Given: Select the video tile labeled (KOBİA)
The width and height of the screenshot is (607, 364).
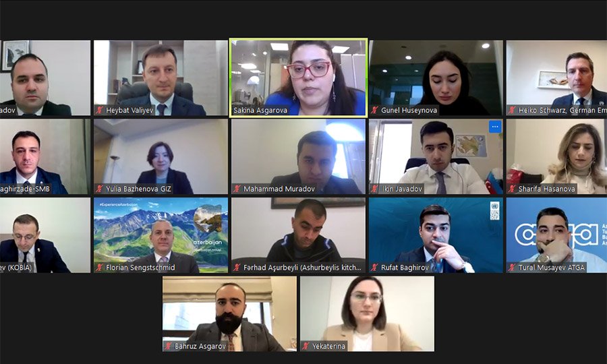Looking at the screenshot, I should coord(45,235).
